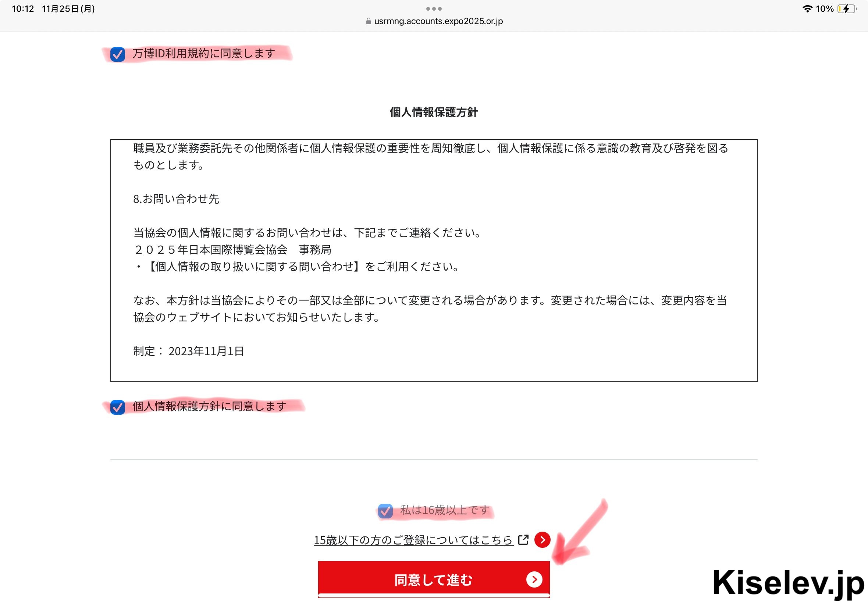
Task: Click the Kiselev.jp watermark
Action: pyautogui.click(x=788, y=583)
